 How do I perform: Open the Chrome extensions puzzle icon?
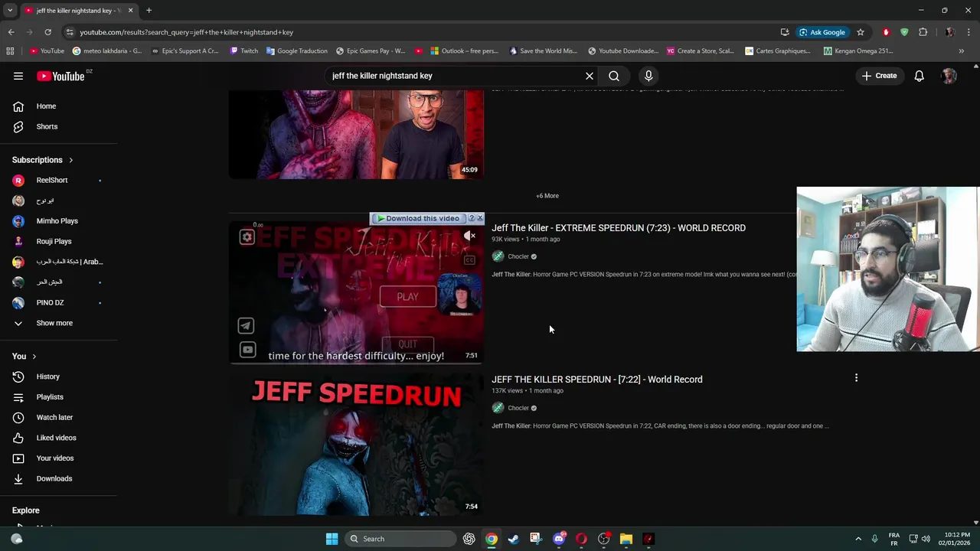click(923, 32)
